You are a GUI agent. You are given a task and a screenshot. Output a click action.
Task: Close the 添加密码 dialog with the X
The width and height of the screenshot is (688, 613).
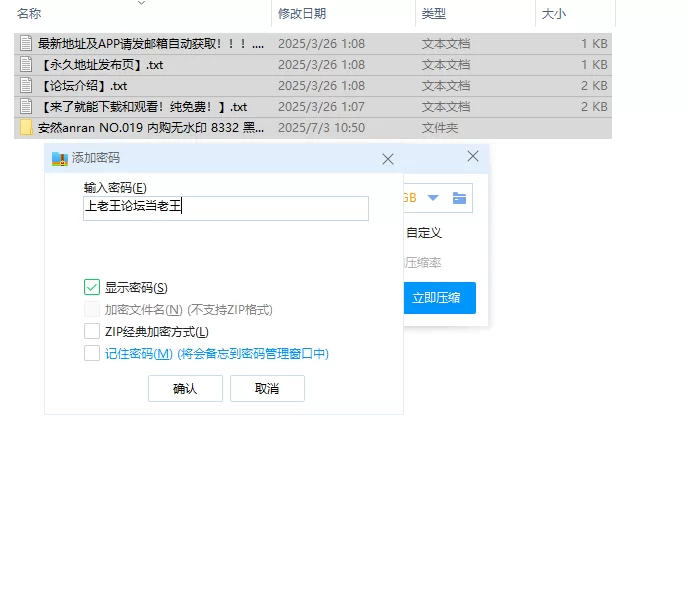388,159
